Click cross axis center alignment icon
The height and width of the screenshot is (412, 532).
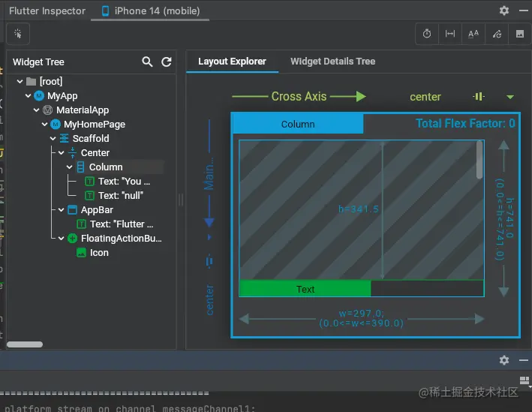coord(479,97)
